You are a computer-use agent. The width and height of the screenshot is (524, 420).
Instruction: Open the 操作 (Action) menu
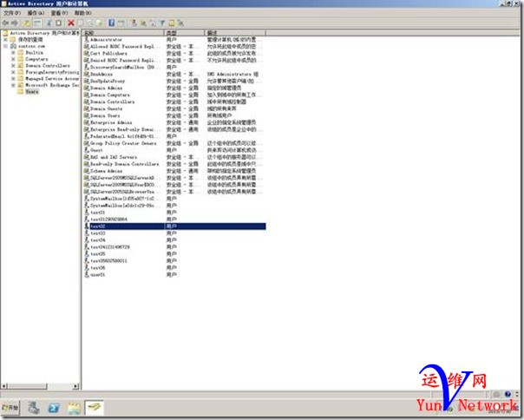click(x=36, y=13)
